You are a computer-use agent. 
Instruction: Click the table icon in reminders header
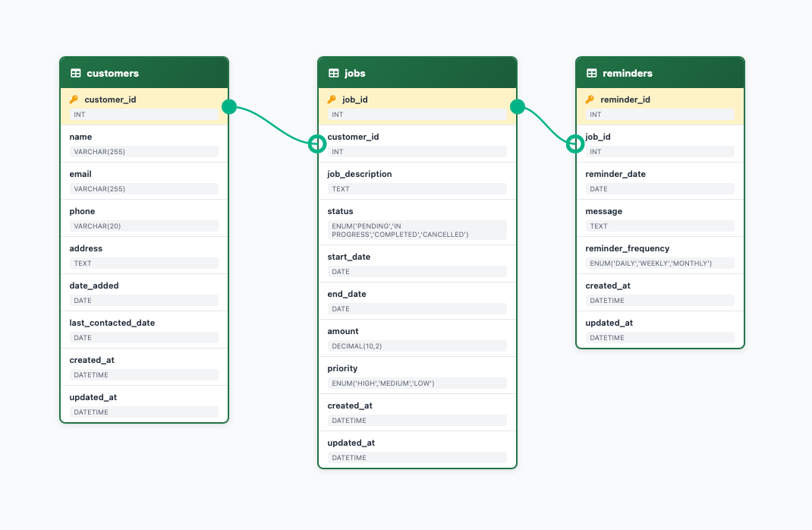[592, 73]
